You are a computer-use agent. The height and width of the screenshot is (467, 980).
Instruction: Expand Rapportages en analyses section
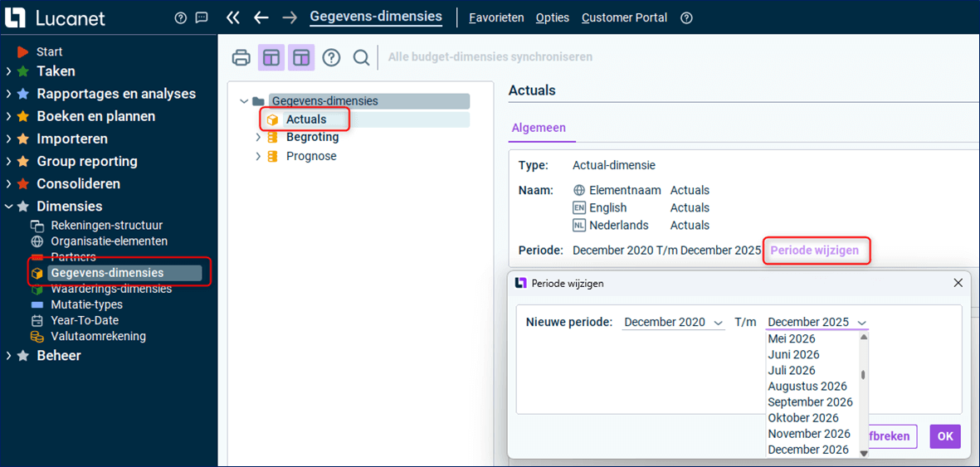tap(8, 95)
